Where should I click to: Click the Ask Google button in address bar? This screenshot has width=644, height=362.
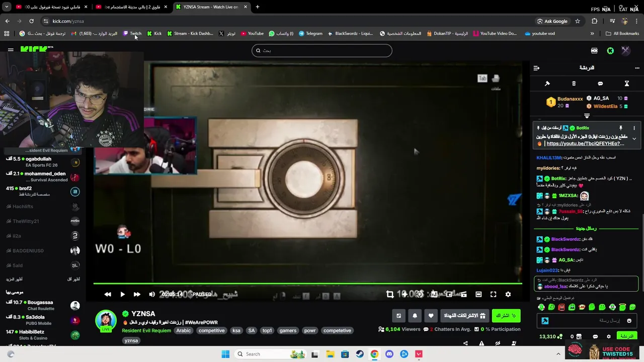[552, 21]
